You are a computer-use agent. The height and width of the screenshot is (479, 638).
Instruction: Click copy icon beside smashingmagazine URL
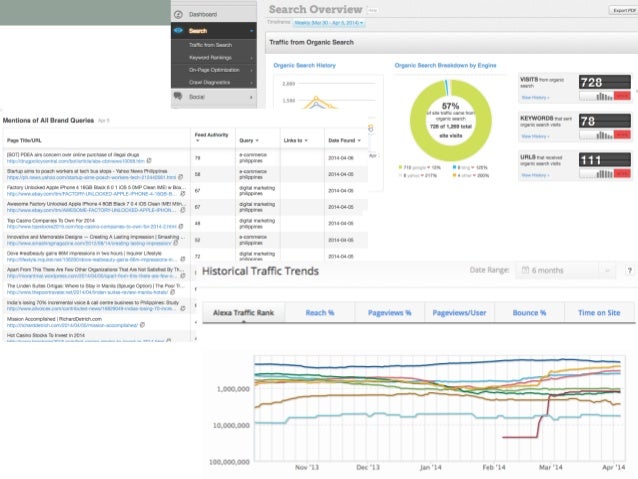pos(175,243)
